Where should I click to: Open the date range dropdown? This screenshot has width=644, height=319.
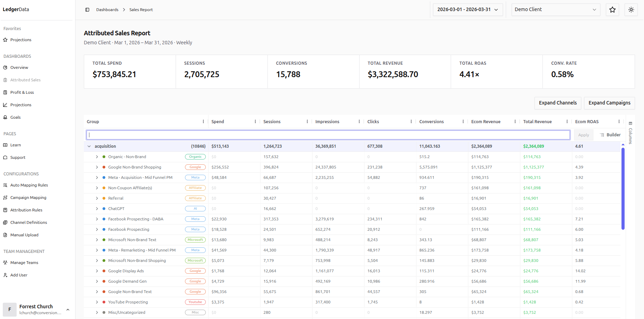click(x=468, y=10)
